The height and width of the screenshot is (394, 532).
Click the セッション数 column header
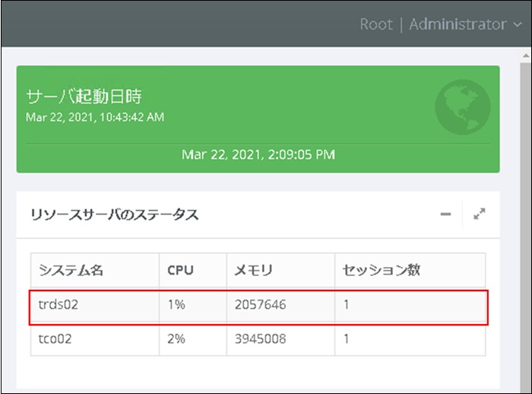(x=382, y=270)
